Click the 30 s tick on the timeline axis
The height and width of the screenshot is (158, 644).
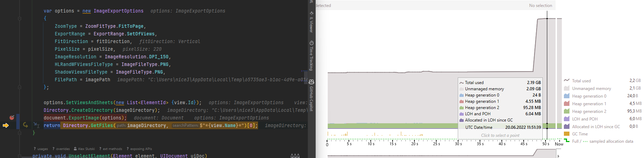458,144
